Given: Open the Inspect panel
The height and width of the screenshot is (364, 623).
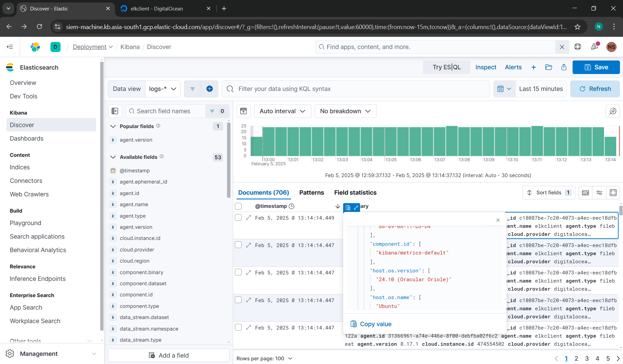Looking at the screenshot, I should pyautogui.click(x=486, y=67).
